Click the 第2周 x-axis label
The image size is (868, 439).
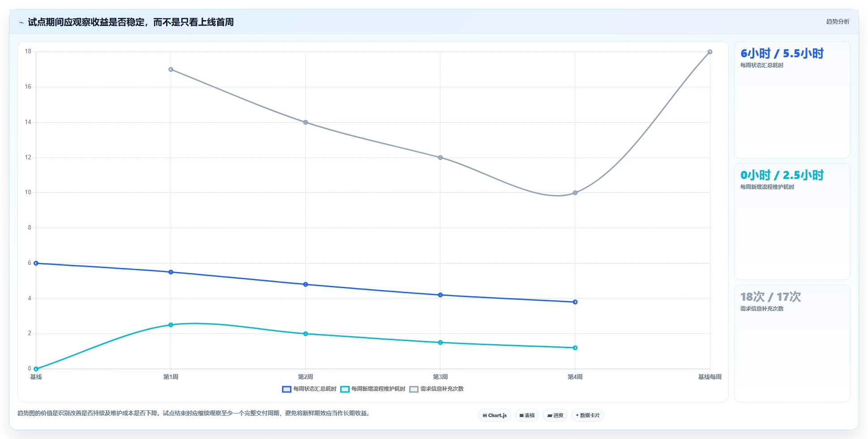(x=305, y=377)
